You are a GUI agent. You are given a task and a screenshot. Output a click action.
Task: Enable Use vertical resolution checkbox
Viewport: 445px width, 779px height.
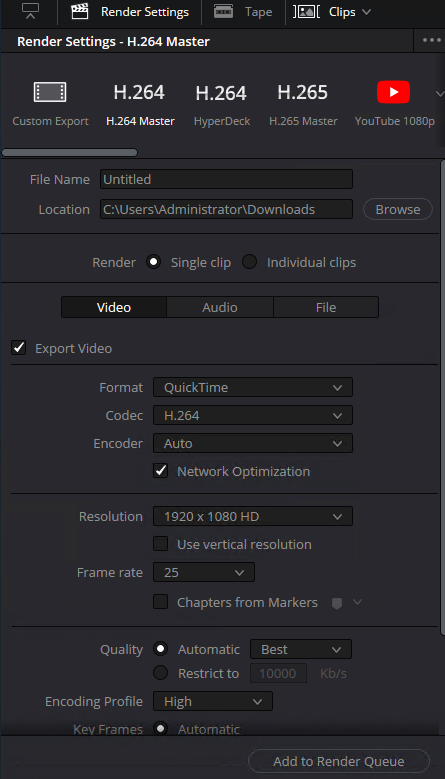(160, 544)
